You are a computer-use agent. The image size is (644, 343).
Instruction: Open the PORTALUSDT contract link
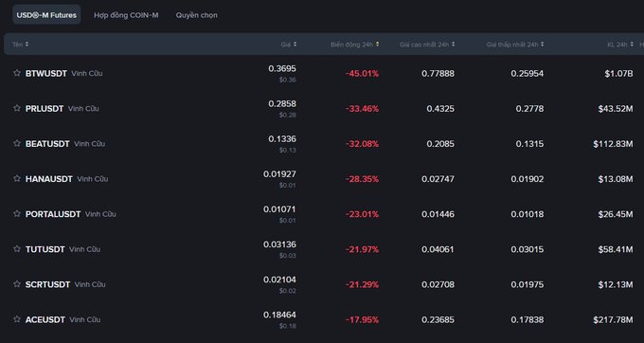tap(53, 214)
